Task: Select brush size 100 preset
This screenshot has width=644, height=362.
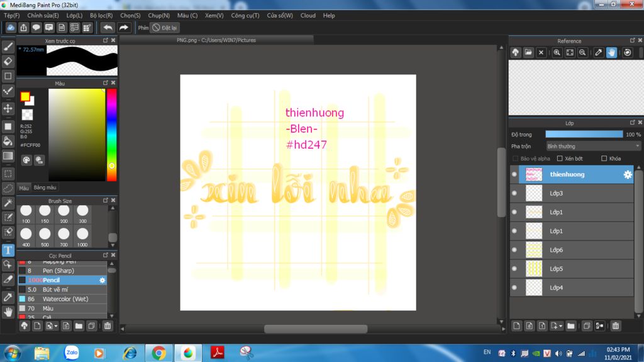Action: [26, 214]
